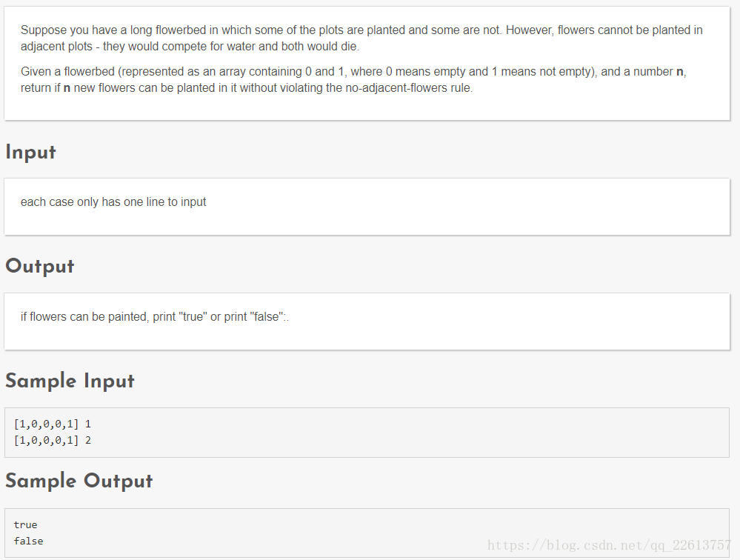Click the paragraph starting "Given a flowerbed"
The image size is (740, 560).
tap(353, 79)
